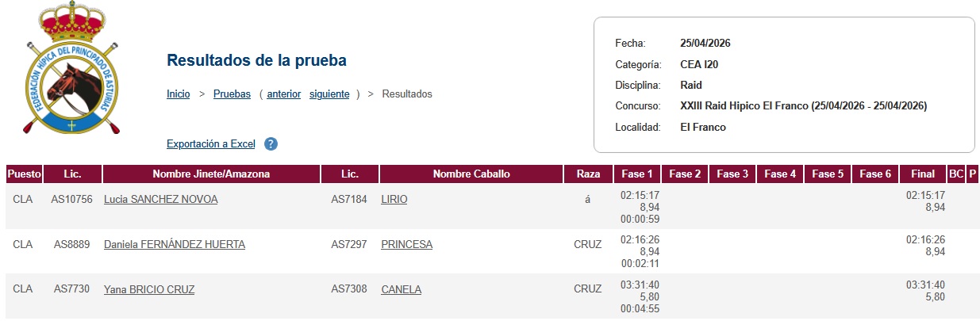Open horse PRINCESA details
This screenshot has width=980, height=321.
pyautogui.click(x=406, y=245)
